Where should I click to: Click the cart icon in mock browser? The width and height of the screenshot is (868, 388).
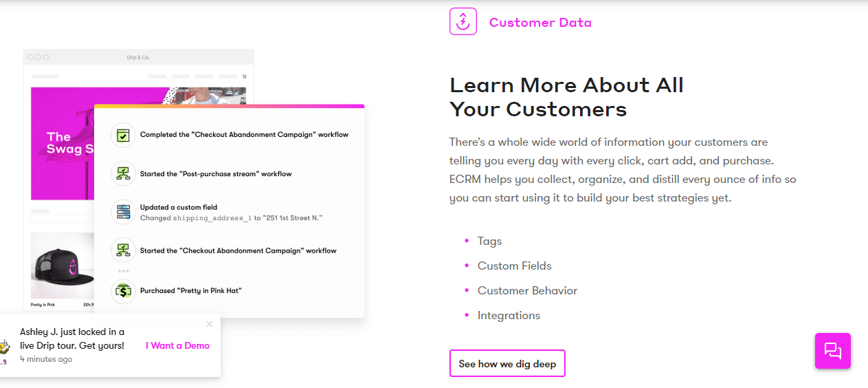point(244,76)
